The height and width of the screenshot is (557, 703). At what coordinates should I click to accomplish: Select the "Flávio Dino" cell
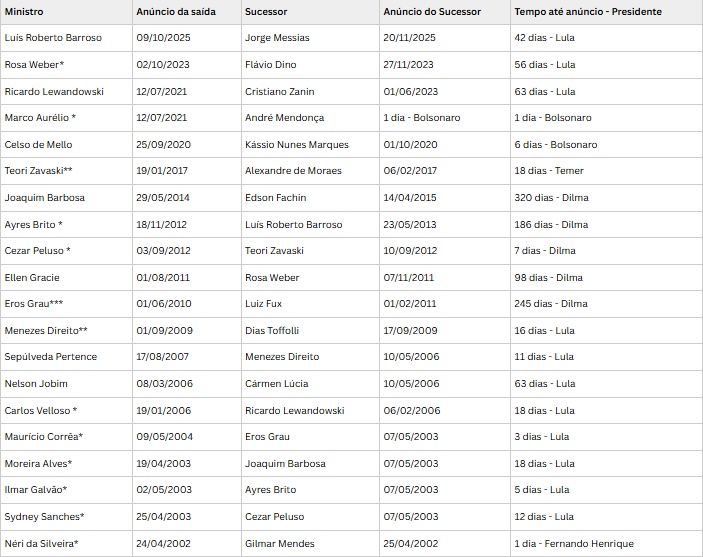[x=272, y=64]
